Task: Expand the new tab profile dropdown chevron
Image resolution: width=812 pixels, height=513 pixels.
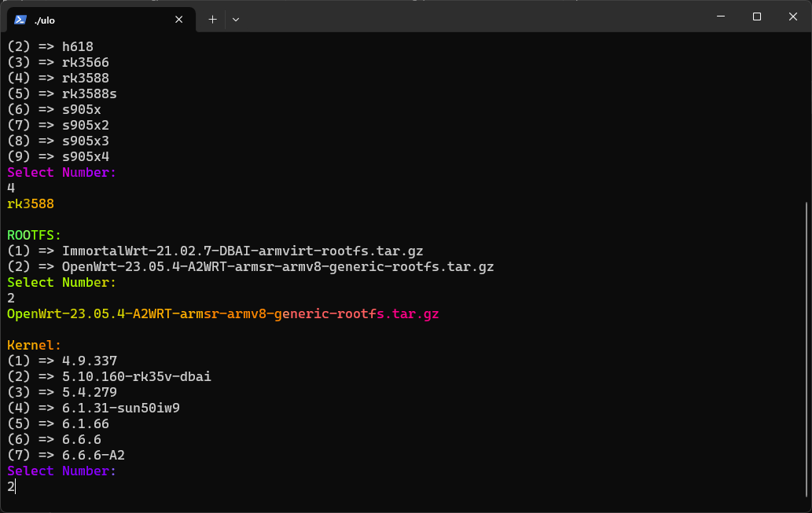Action: [x=236, y=20]
